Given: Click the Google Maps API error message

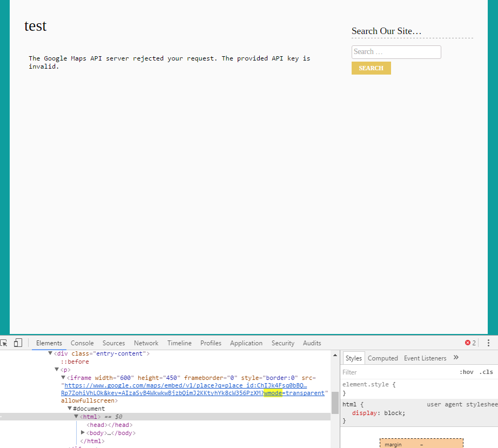Looking at the screenshot, I should click(169, 62).
